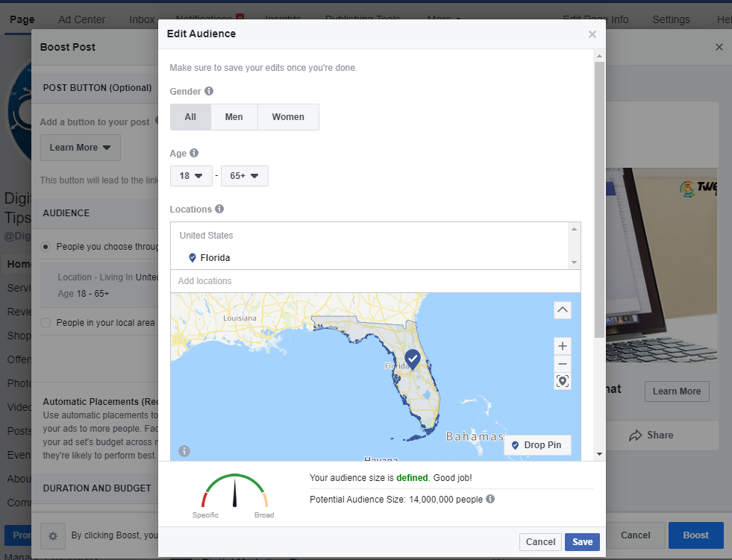Screen dimensions: 732x560
Task: Click the map attribution info icon
Action: [184, 450]
